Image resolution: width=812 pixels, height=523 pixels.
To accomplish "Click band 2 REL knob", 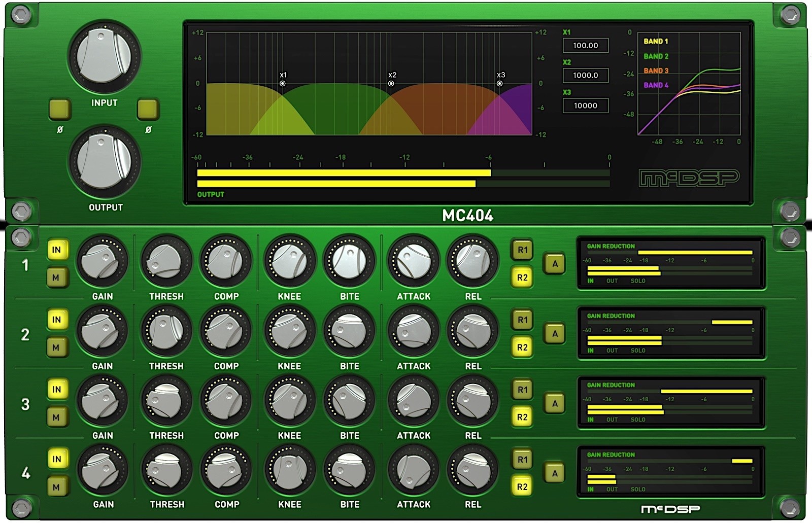I will 472,331.
